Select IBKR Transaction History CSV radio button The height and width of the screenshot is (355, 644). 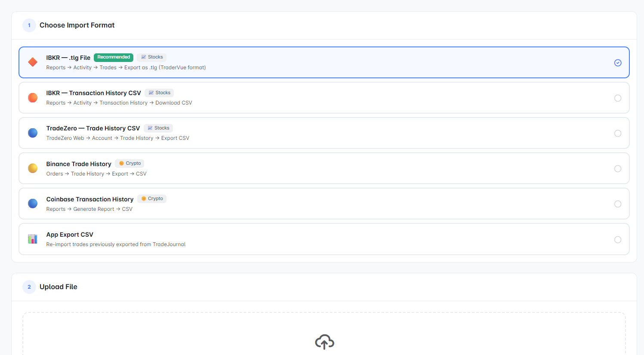pos(618,98)
